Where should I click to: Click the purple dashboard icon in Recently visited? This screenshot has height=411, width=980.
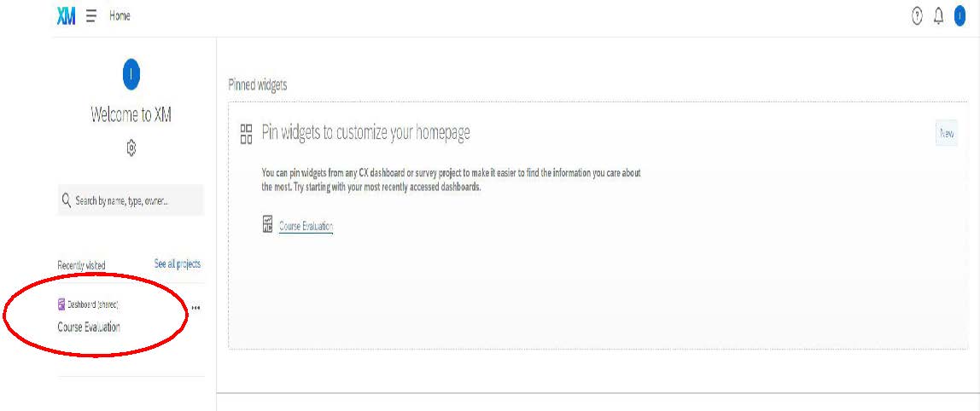(61, 304)
